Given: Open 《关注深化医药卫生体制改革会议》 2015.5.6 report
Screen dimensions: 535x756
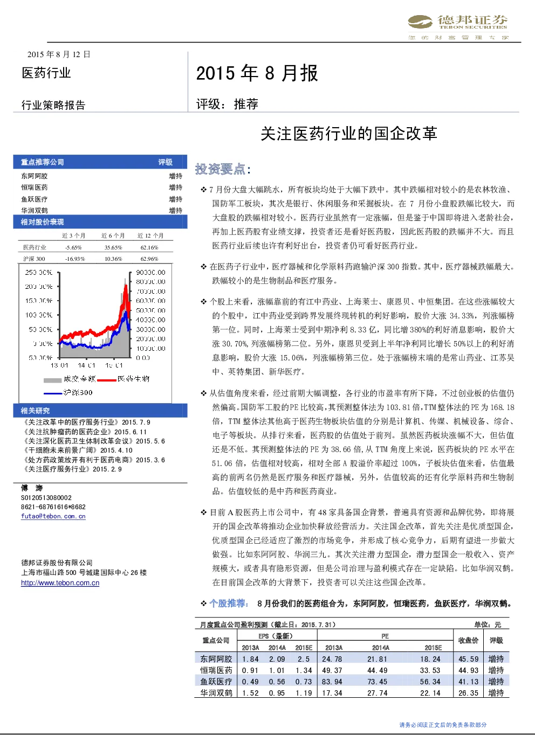Looking at the screenshot, I should click(x=93, y=441).
